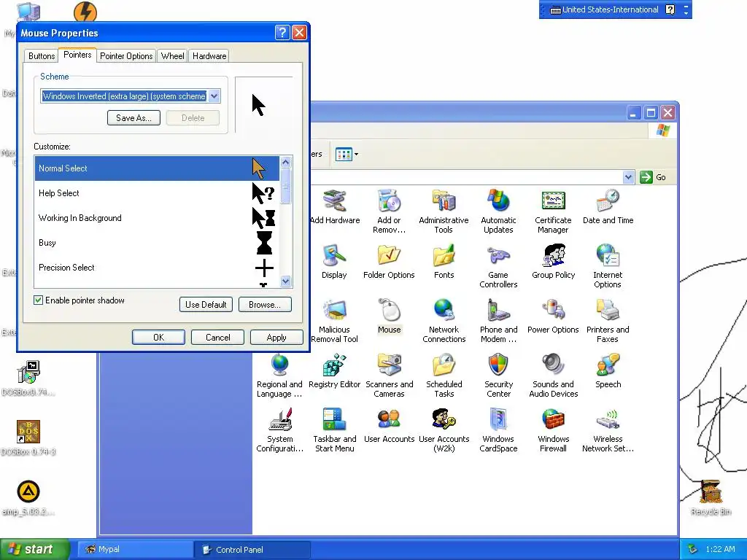The width and height of the screenshot is (747, 560).
Task: Open Internet Options icon
Action: pos(608,255)
